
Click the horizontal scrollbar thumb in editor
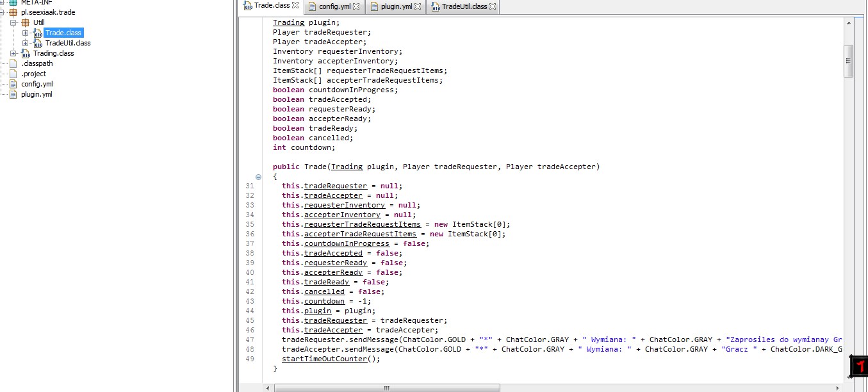(387, 388)
